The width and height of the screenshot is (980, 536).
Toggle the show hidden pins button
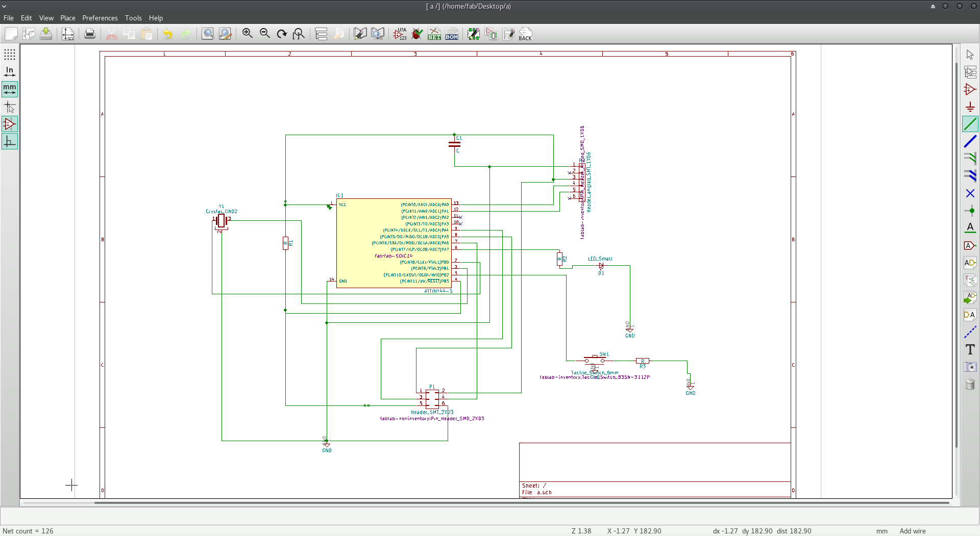[x=10, y=124]
